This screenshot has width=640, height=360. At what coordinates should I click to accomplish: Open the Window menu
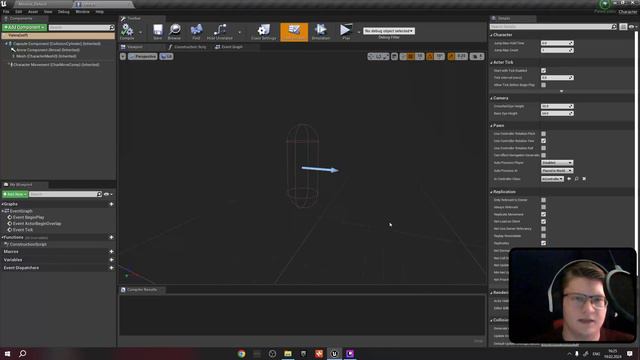82,12
